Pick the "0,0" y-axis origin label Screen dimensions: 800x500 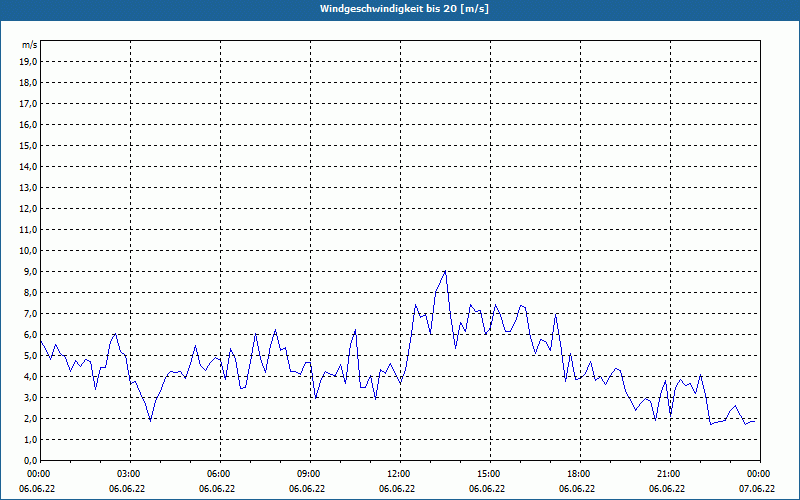click(x=31, y=461)
